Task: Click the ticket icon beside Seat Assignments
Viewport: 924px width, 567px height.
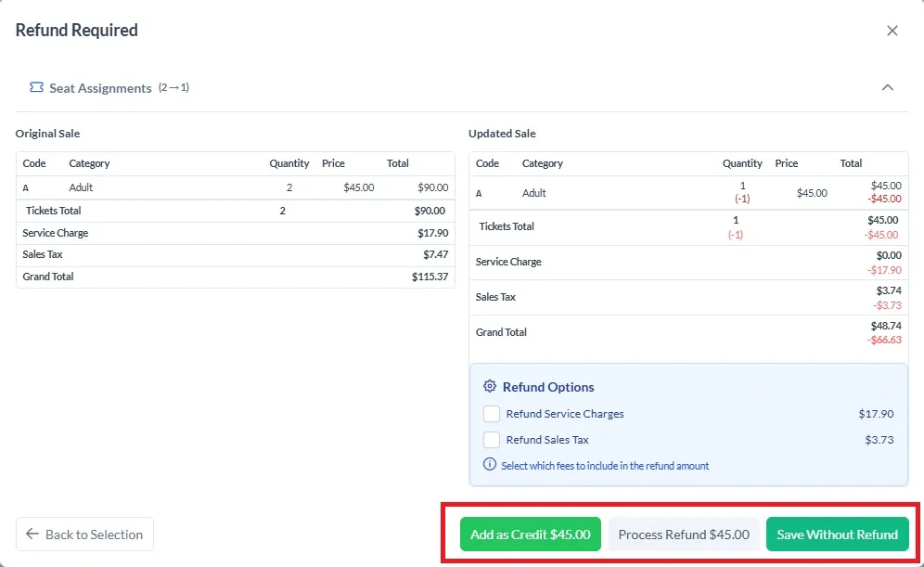Action: (36, 87)
